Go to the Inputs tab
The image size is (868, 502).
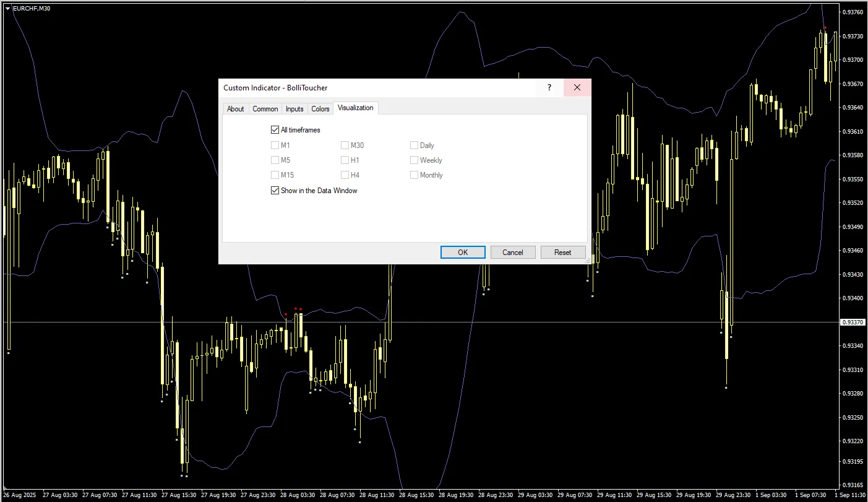click(294, 109)
